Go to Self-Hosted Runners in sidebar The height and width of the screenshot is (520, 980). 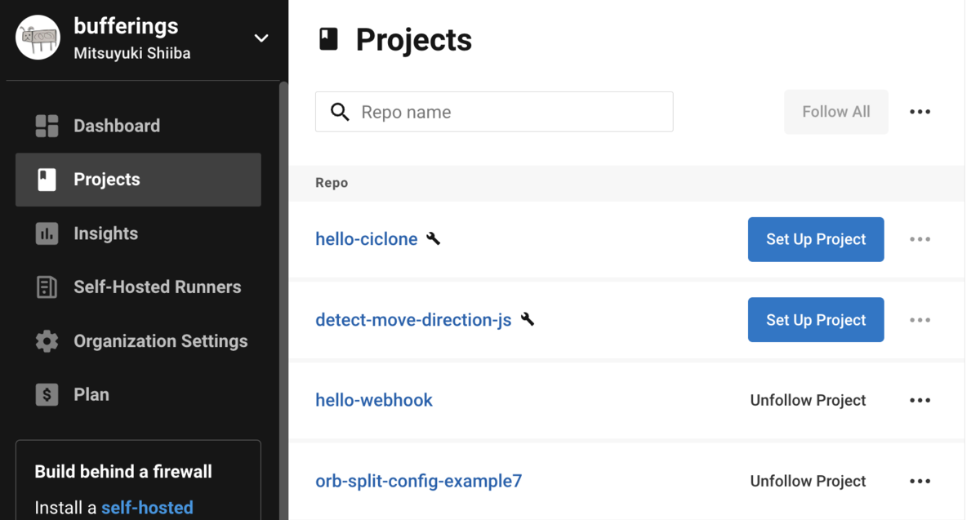tap(157, 287)
